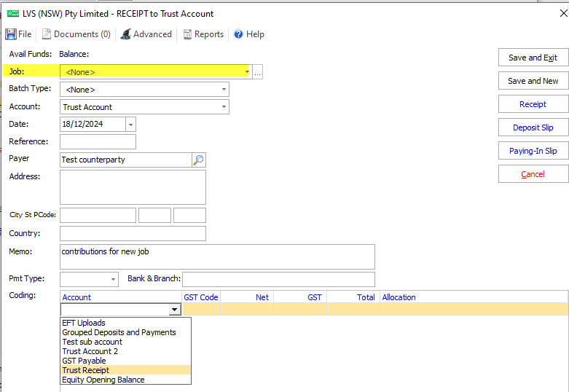Click the Job browse ellipsis button
This screenshot has height=392, width=569.
pyautogui.click(x=258, y=72)
